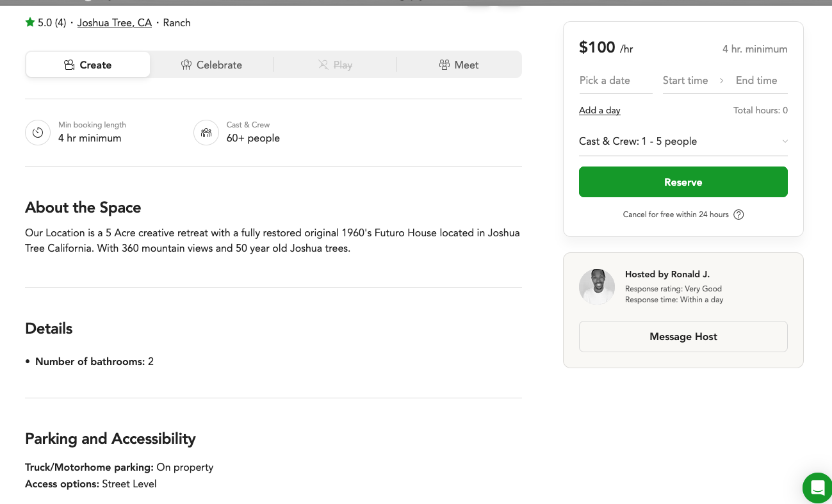Expand the Cast & Crew size dropdown
Screen dimensions: 832x504
click(683, 142)
